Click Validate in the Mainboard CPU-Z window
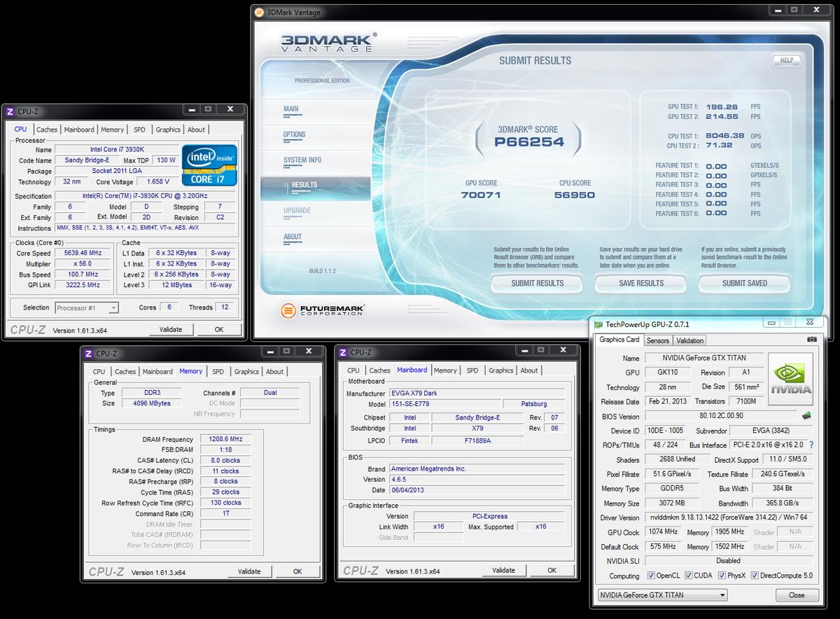 504,570
